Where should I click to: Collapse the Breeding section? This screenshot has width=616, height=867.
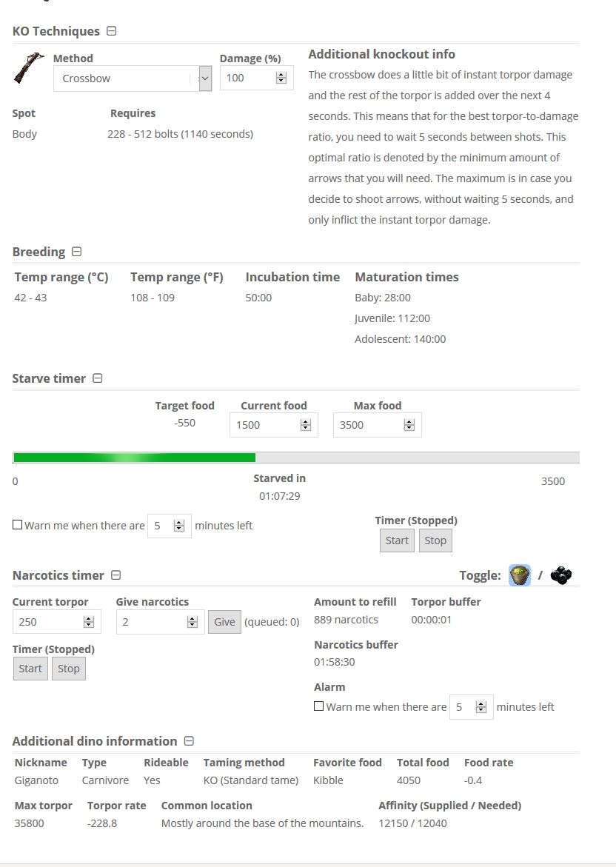coord(77,252)
